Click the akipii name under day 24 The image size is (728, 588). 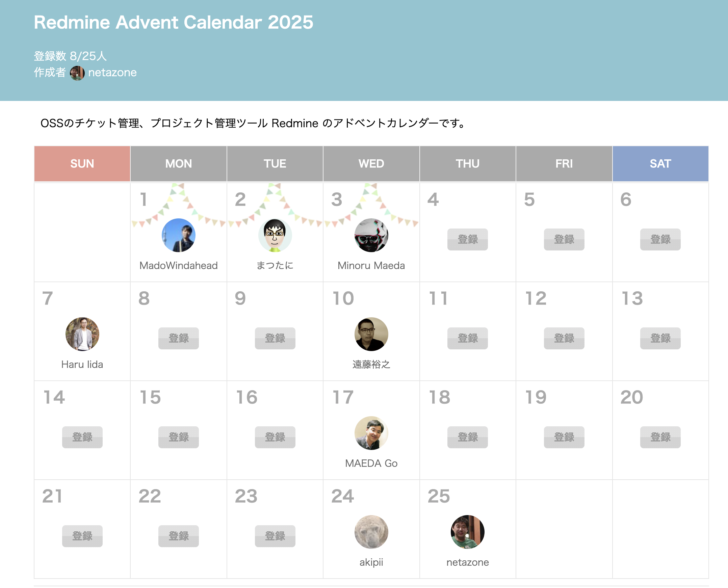pos(371,562)
